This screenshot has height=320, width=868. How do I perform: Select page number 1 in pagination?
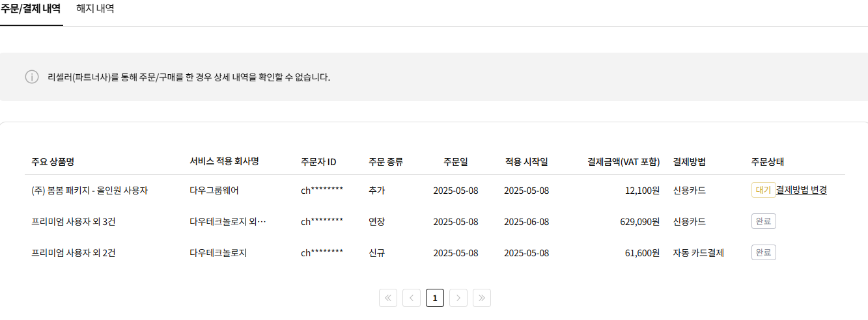[435, 298]
